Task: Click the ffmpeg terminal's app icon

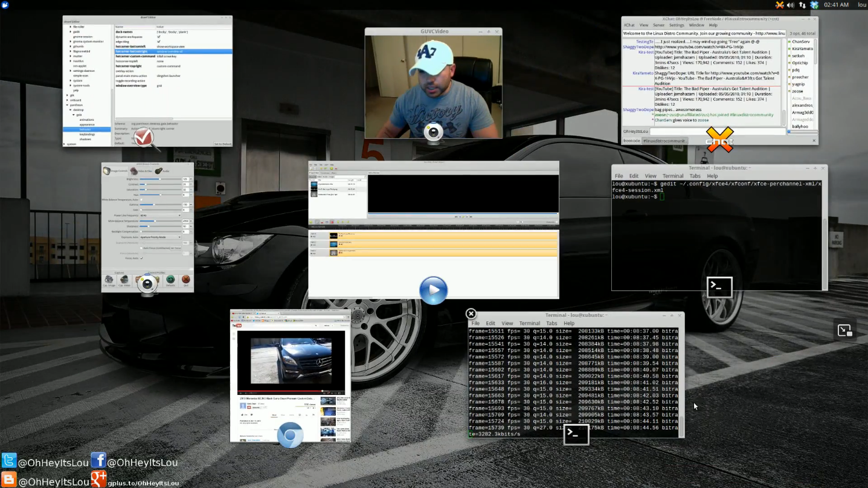Action: [x=576, y=434]
